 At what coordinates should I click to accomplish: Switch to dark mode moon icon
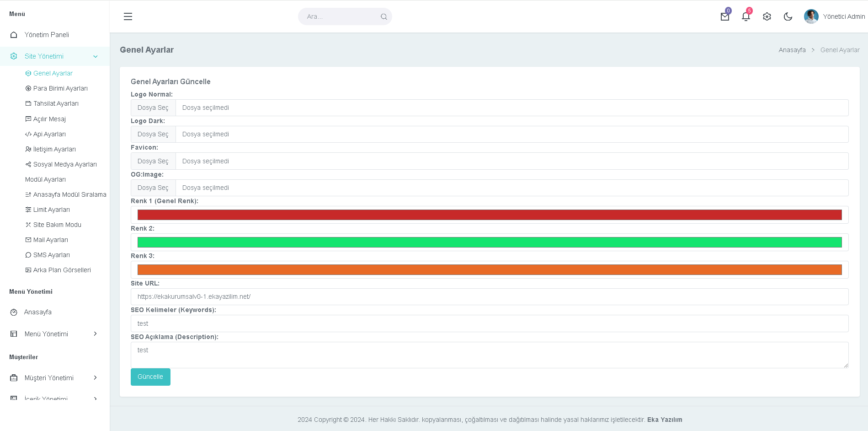[x=788, y=16]
